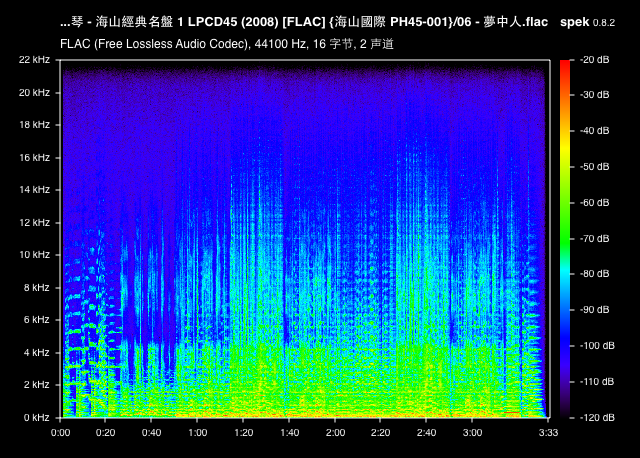
Task: Click the 4 kHz frequency axis label
Action: (x=36, y=352)
